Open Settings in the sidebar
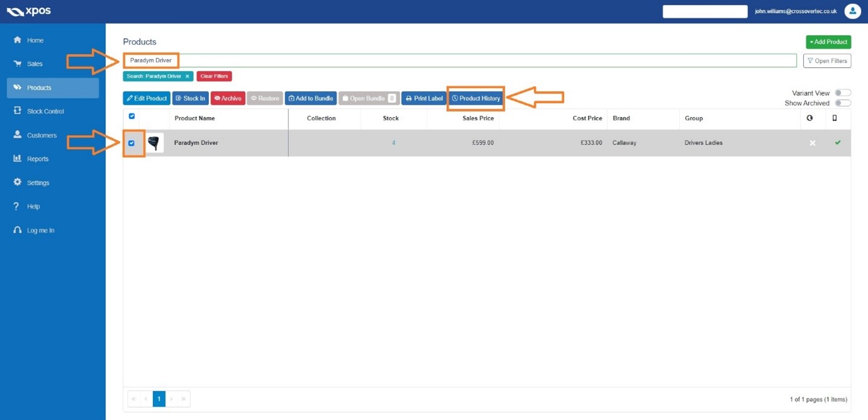 click(x=53, y=183)
